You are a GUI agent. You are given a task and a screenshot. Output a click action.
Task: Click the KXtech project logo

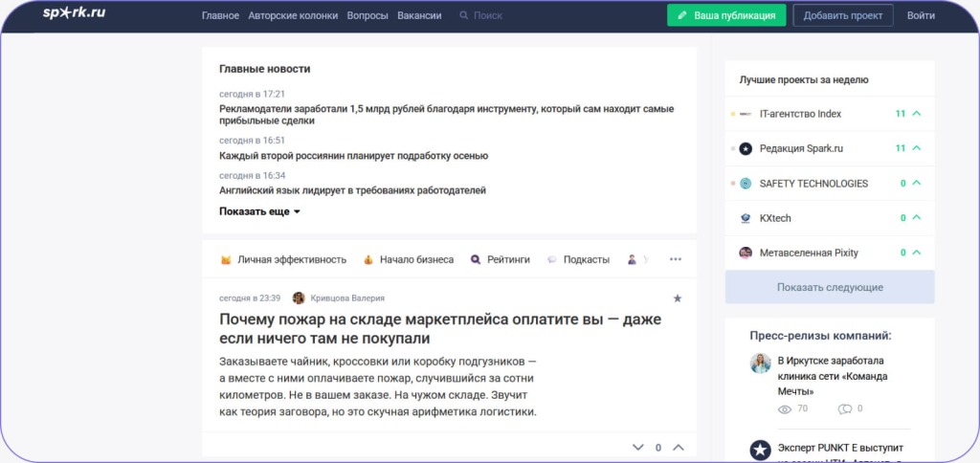[746, 218]
